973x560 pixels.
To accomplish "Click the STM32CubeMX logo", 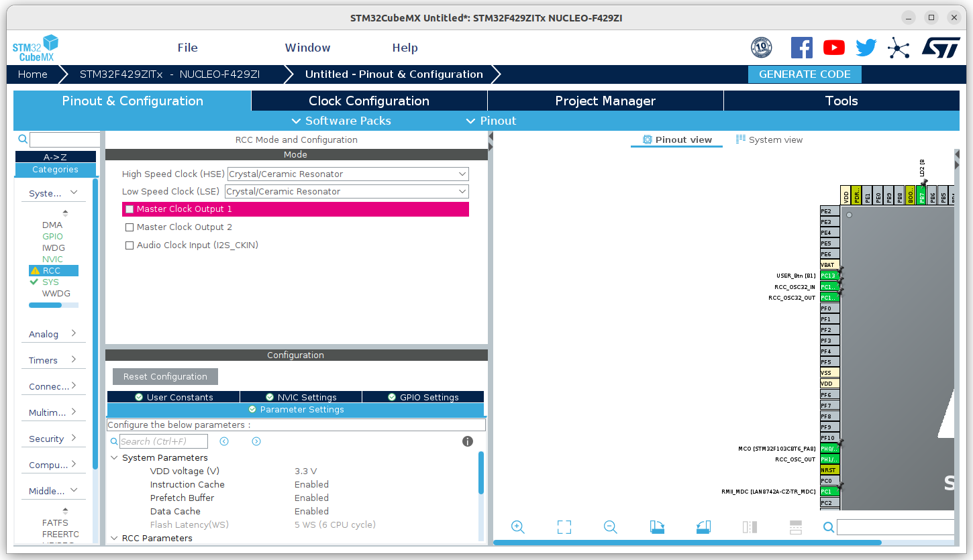I will pos(36,48).
